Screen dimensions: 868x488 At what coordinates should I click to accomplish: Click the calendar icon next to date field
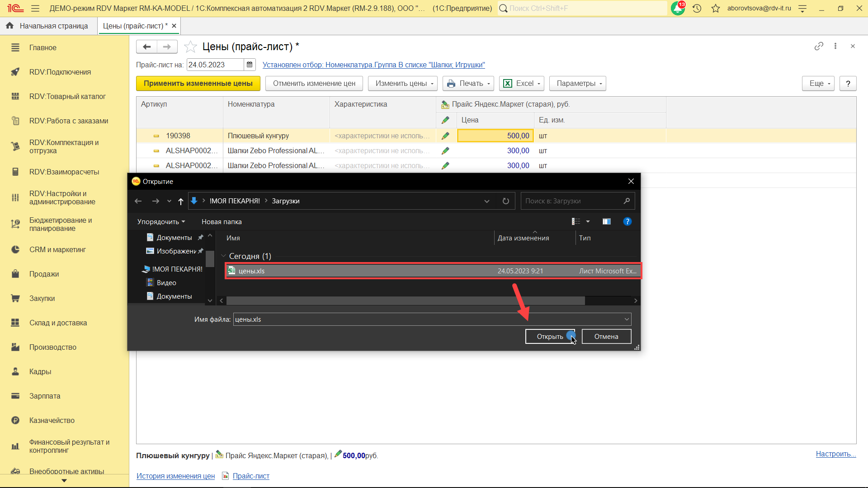click(x=250, y=65)
